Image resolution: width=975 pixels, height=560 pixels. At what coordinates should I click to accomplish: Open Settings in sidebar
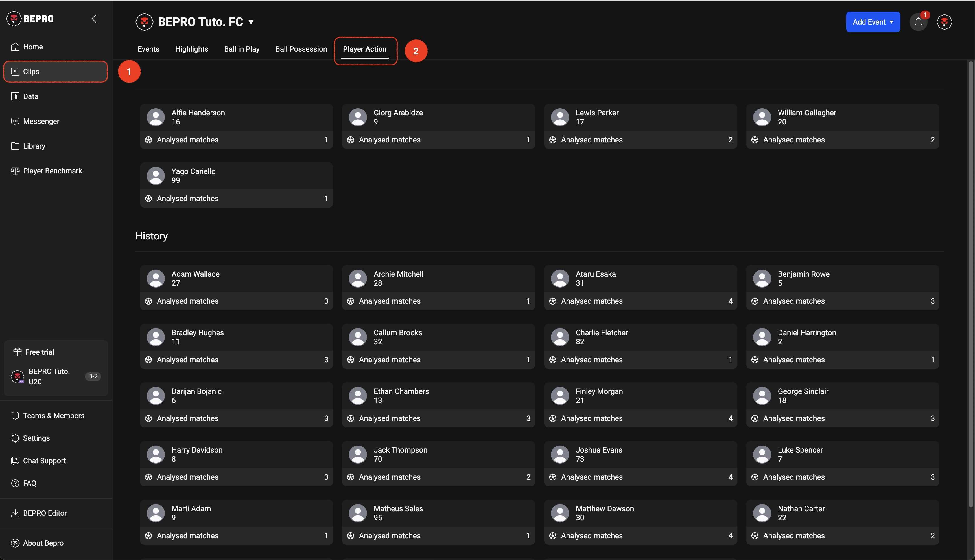[36, 438]
